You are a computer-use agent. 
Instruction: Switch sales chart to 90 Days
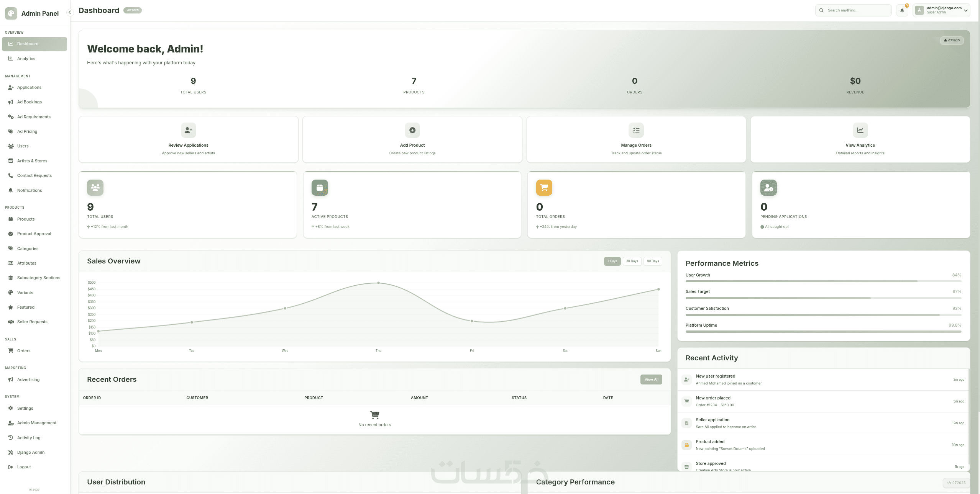click(x=653, y=261)
